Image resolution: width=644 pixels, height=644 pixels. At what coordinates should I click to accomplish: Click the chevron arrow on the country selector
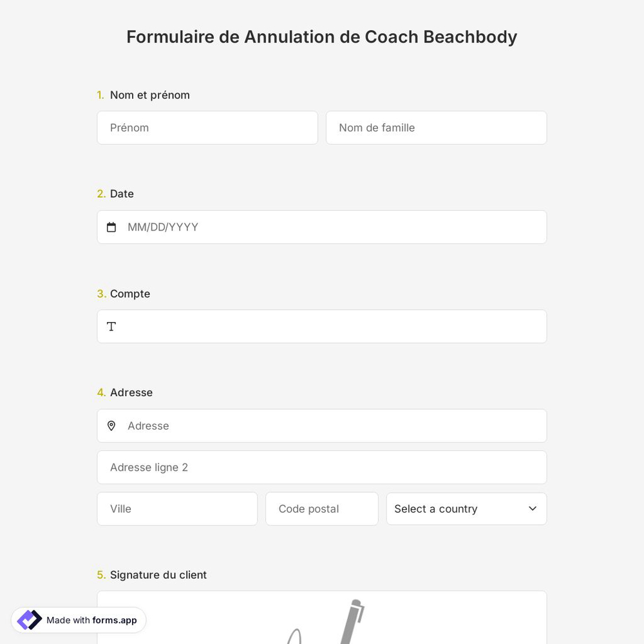pyautogui.click(x=533, y=509)
